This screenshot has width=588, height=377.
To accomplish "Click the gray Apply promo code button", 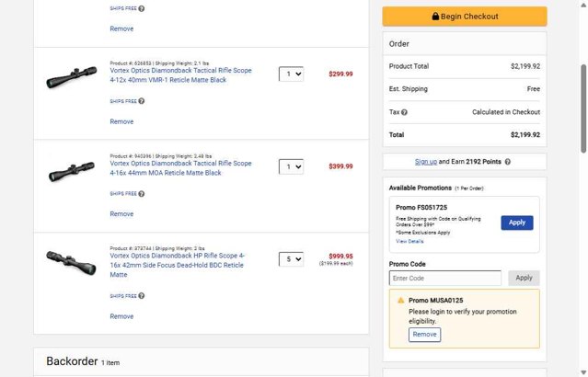I will click(524, 278).
